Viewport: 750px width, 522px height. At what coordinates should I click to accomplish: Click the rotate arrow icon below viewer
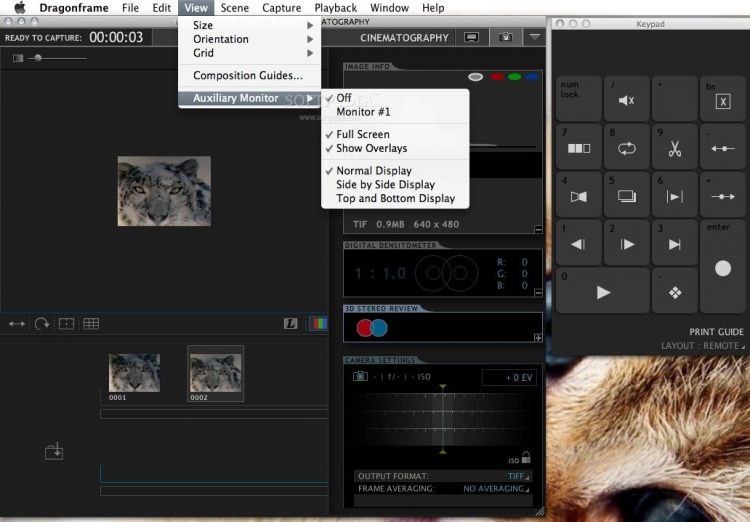coord(42,324)
